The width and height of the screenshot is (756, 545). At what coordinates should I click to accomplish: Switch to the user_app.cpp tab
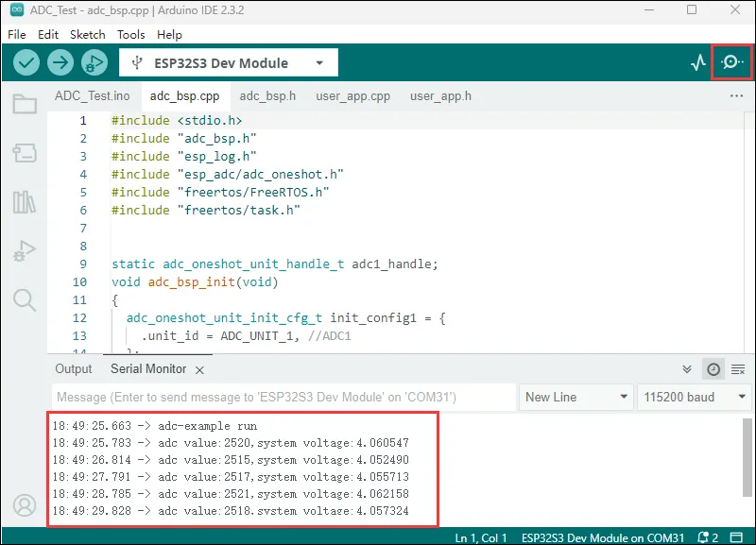click(x=352, y=95)
